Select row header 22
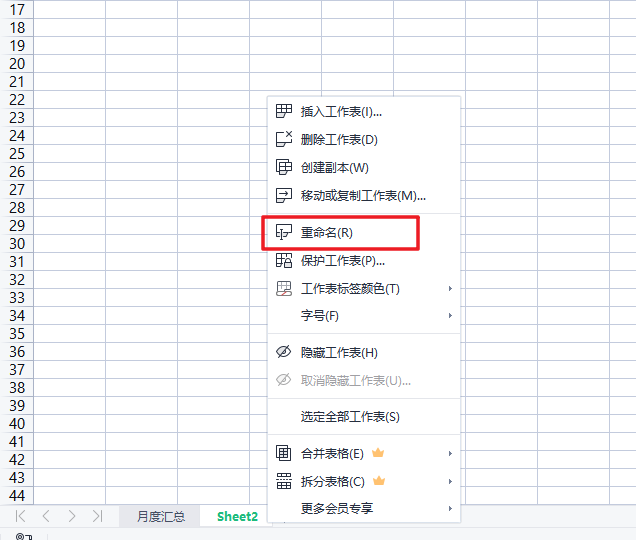This screenshot has height=540, width=636. click(x=17, y=99)
